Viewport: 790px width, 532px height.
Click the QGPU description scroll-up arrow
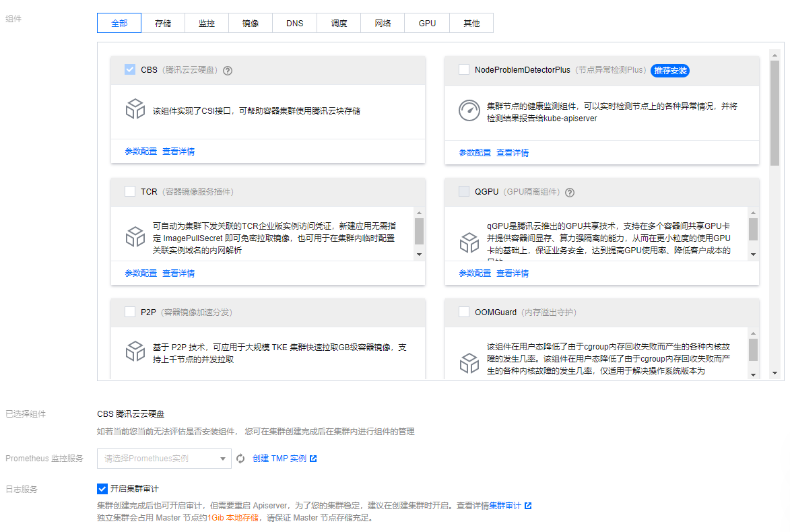753,213
